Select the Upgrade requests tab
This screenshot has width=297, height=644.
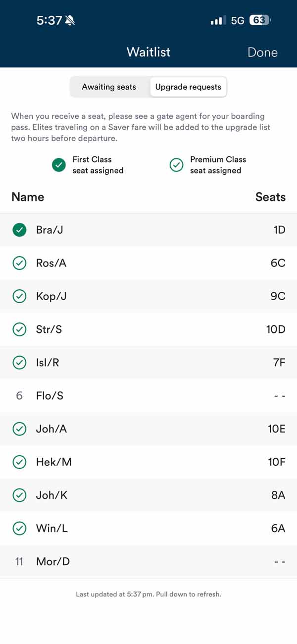pos(188,87)
